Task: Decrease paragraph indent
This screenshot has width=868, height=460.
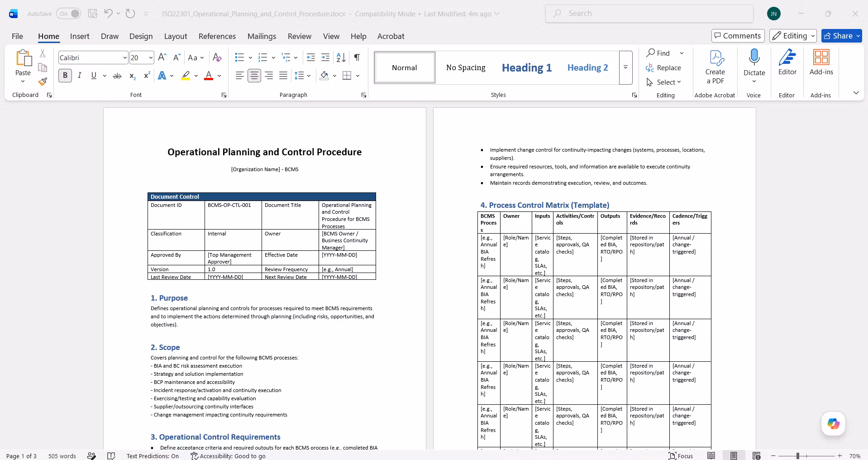Action: [x=311, y=57]
